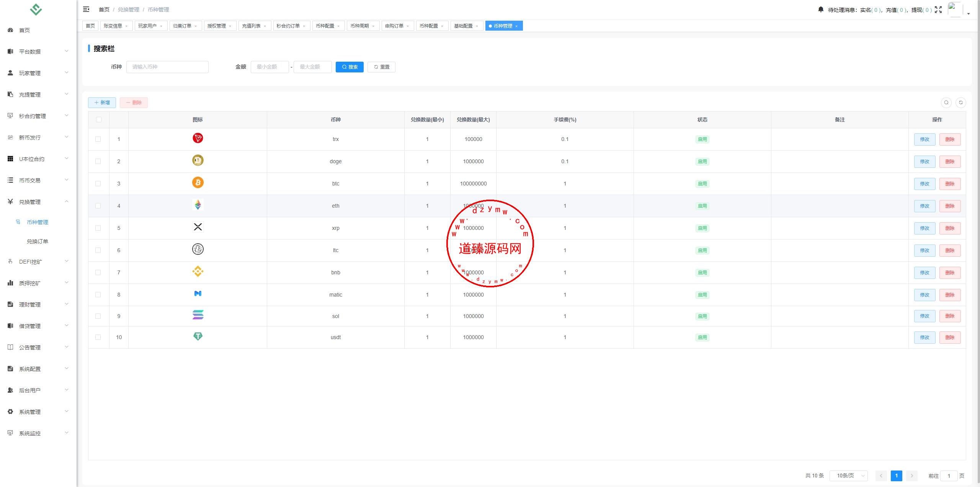The width and height of the screenshot is (980, 487).
Task: Close the 玩家用户 tab
Action: pos(161,26)
